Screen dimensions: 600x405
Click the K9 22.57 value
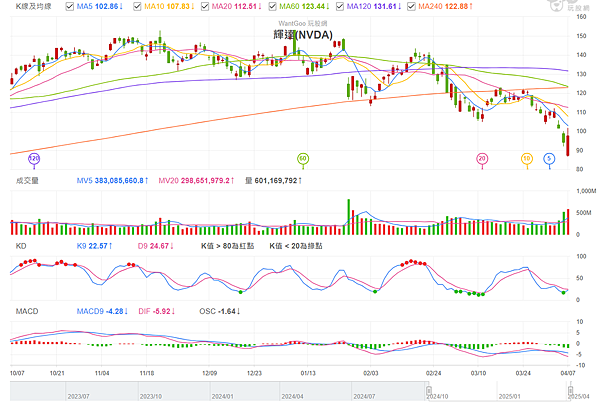tap(94, 246)
